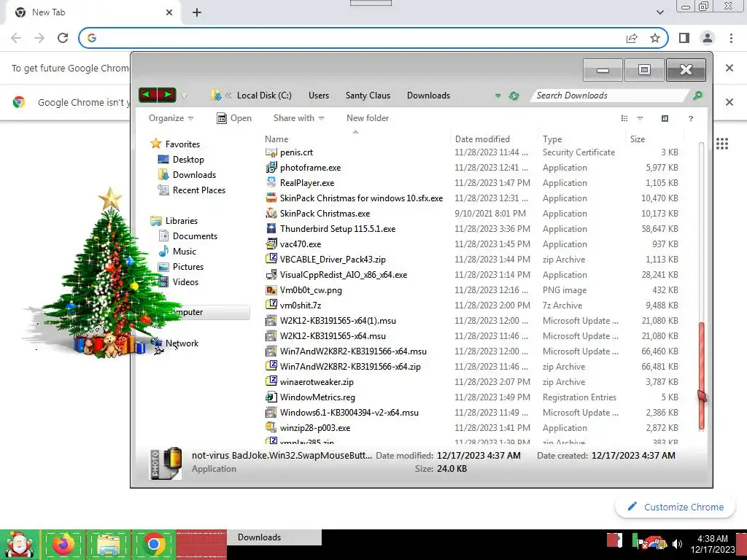Select VBCABLE_Driver_Pack43.zip archive icon
Viewport: 747px width, 560px height.
(x=271, y=259)
